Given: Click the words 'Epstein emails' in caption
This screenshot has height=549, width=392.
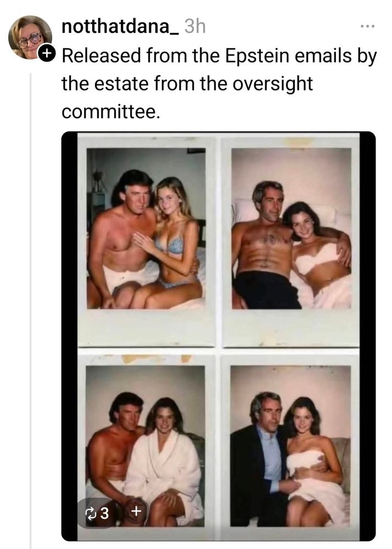Looking at the screenshot, I should coord(288,56).
